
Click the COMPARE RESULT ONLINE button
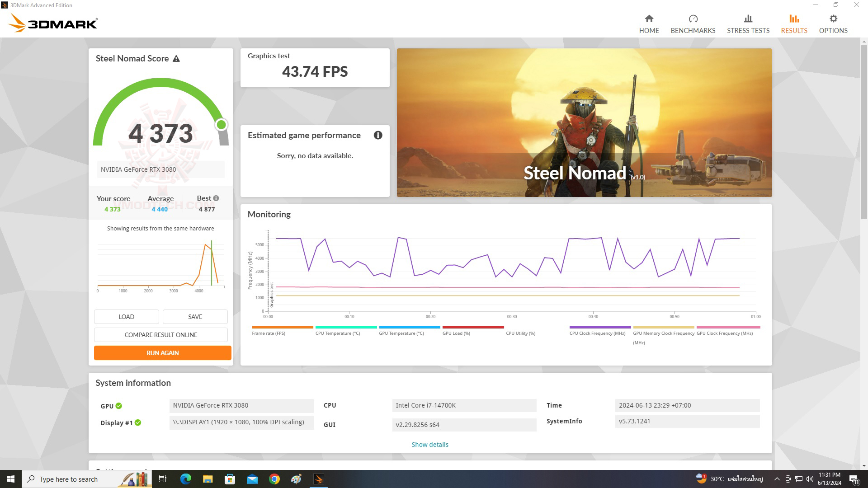pyautogui.click(x=161, y=334)
